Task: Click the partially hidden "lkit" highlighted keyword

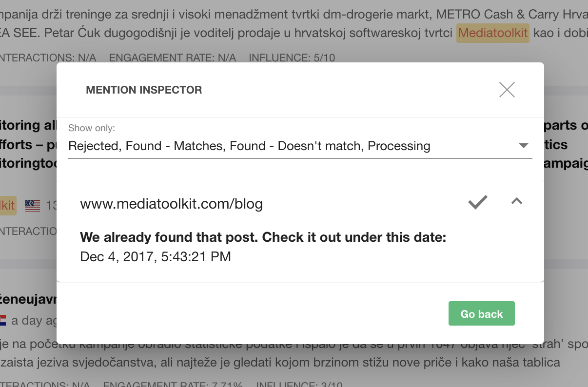Action: pos(7,205)
